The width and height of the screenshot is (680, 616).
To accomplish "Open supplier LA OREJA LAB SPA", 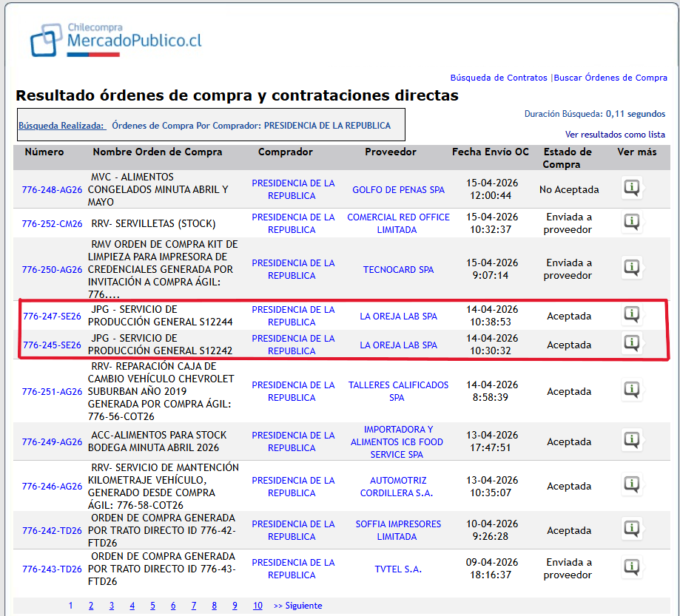I will click(x=399, y=315).
